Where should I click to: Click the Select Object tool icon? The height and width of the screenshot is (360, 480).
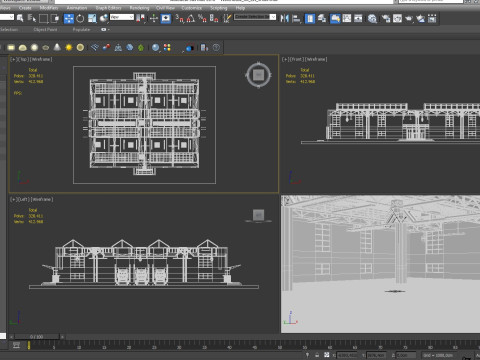[x=20, y=18]
